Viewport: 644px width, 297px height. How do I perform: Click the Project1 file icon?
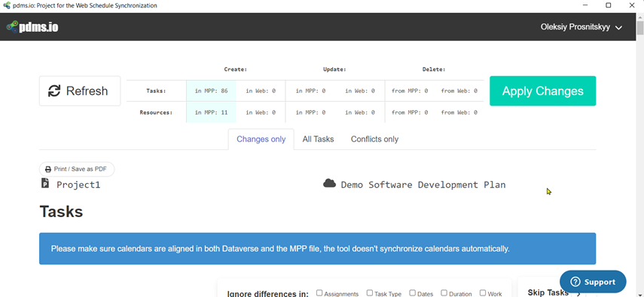click(x=44, y=183)
